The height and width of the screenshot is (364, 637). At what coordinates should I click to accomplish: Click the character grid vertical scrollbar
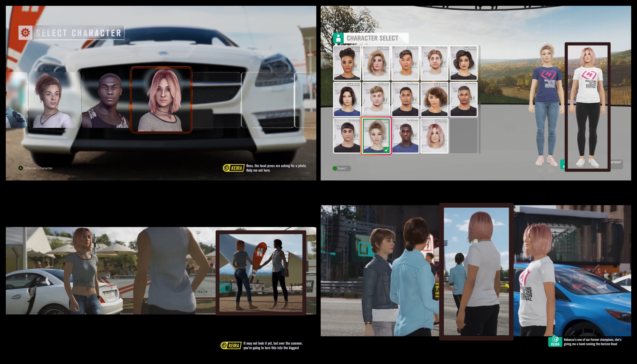click(479, 99)
